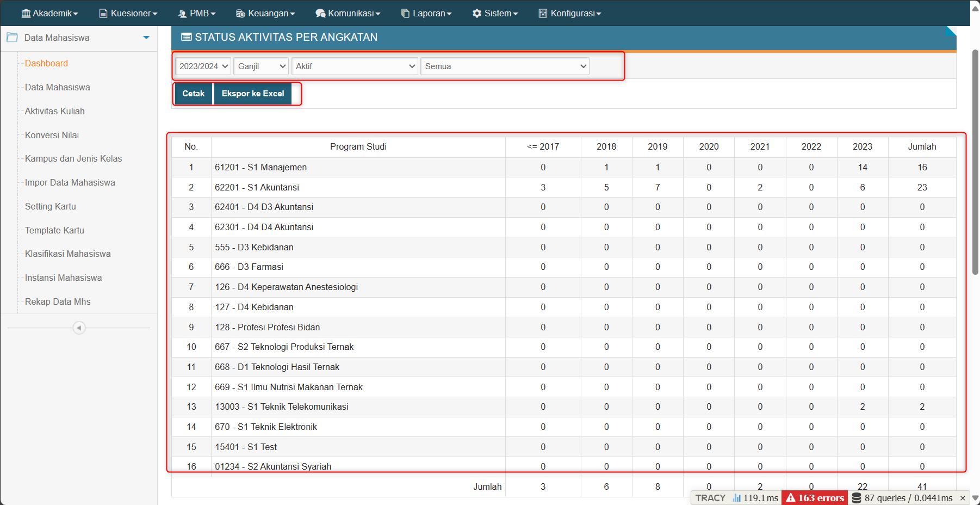Click the Laporan copy icon

[x=405, y=13]
